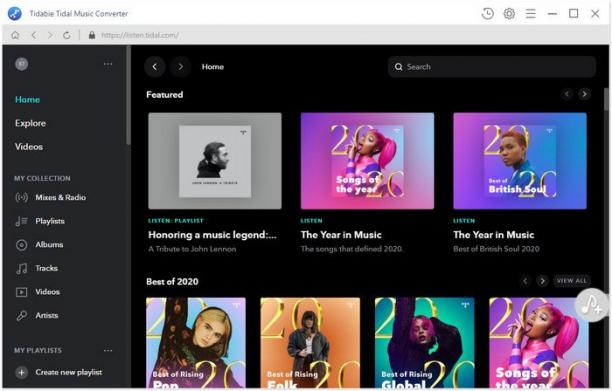The height and width of the screenshot is (391, 612).
Task: Open the Songs of the Year featured cover
Action: pos(367,161)
